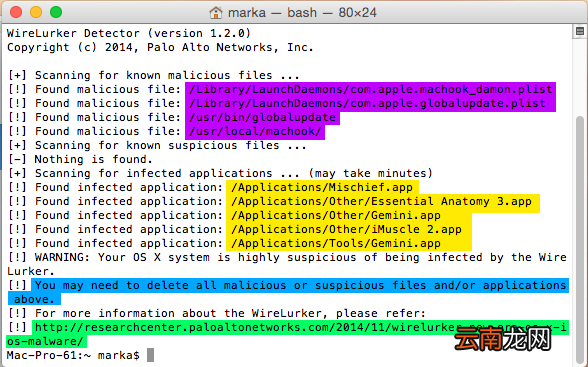The height and width of the screenshot is (367, 588).
Task: Click the Palo Alto Networks copyright line
Action: coord(160,47)
